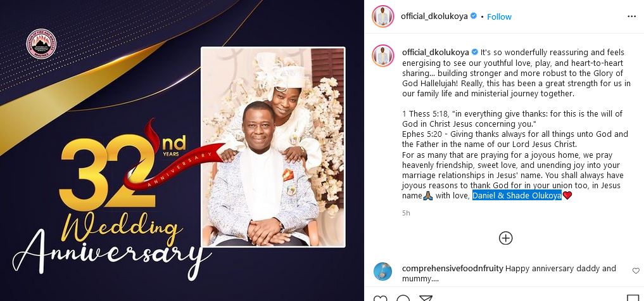This screenshot has width=644, height=301.
Task: Like the post using the heart icon
Action: (x=381, y=298)
